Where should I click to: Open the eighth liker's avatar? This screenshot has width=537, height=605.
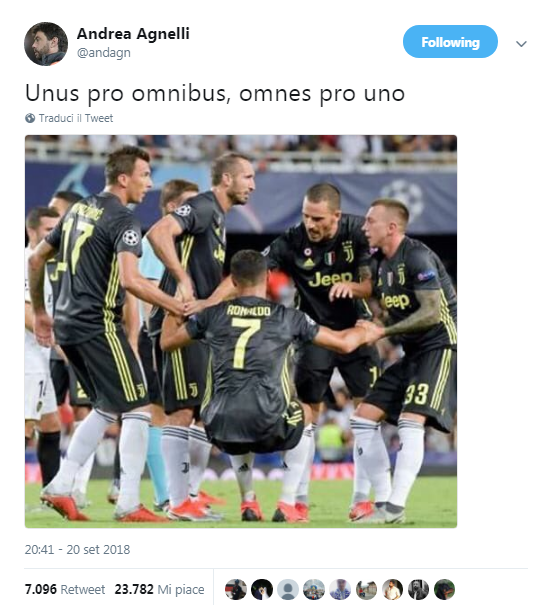click(x=419, y=589)
